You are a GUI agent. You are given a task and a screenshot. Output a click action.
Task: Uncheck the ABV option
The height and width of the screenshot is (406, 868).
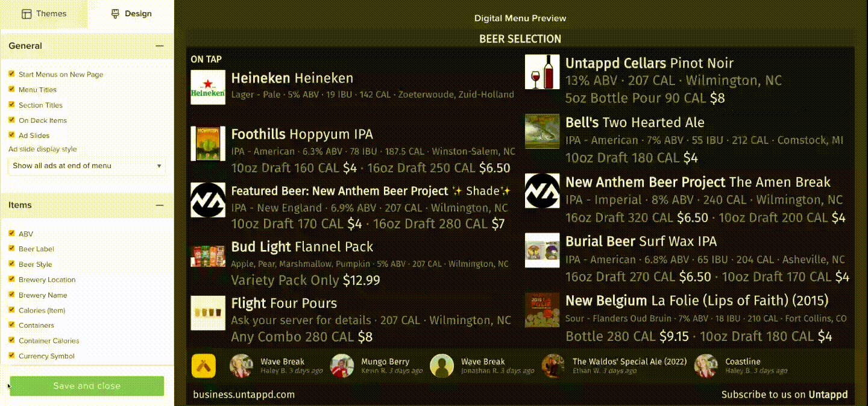11,233
